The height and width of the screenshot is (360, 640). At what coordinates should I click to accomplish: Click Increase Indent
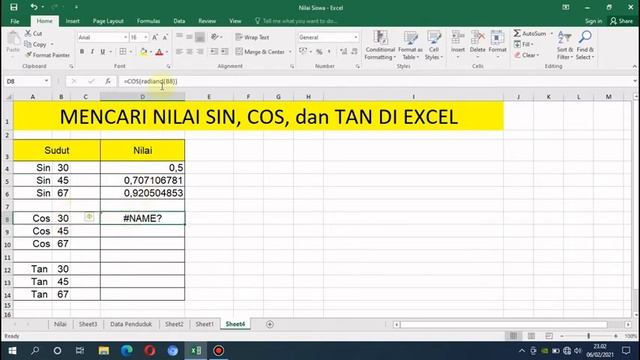pyautogui.click(x=224, y=52)
